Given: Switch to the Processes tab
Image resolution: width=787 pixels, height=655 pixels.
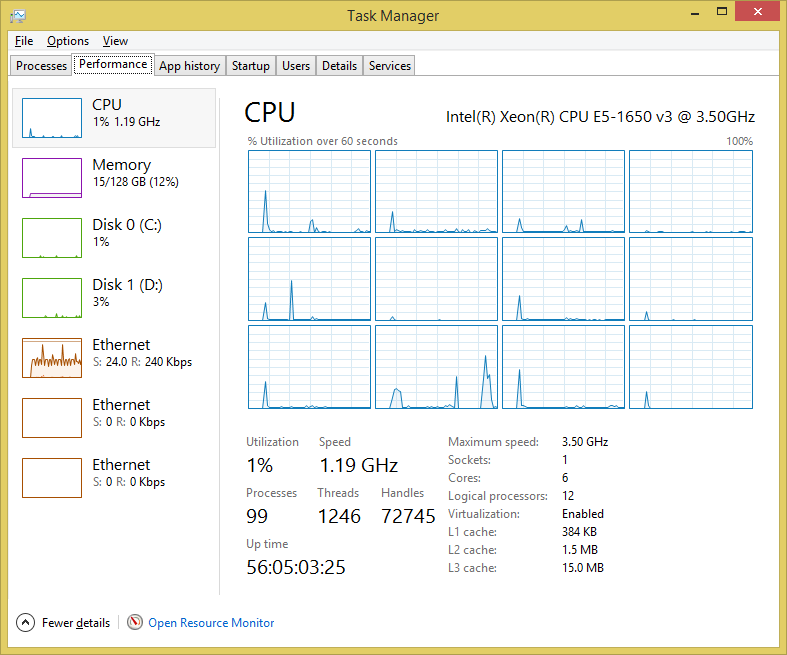Looking at the screenshot, I should [41, 66].
